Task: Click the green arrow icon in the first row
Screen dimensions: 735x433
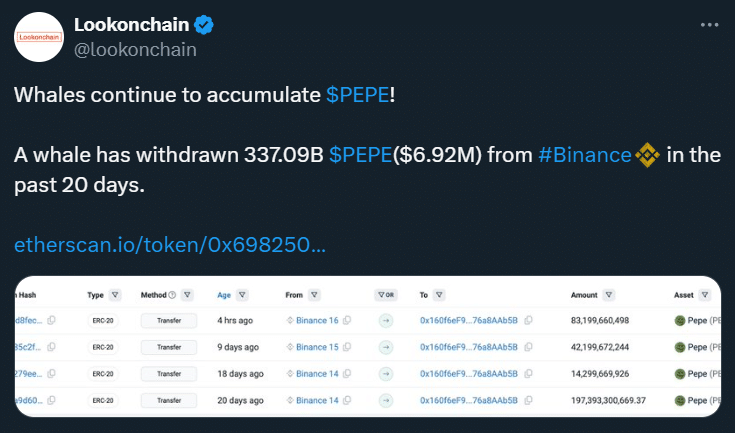Action: tap(385, 320)
